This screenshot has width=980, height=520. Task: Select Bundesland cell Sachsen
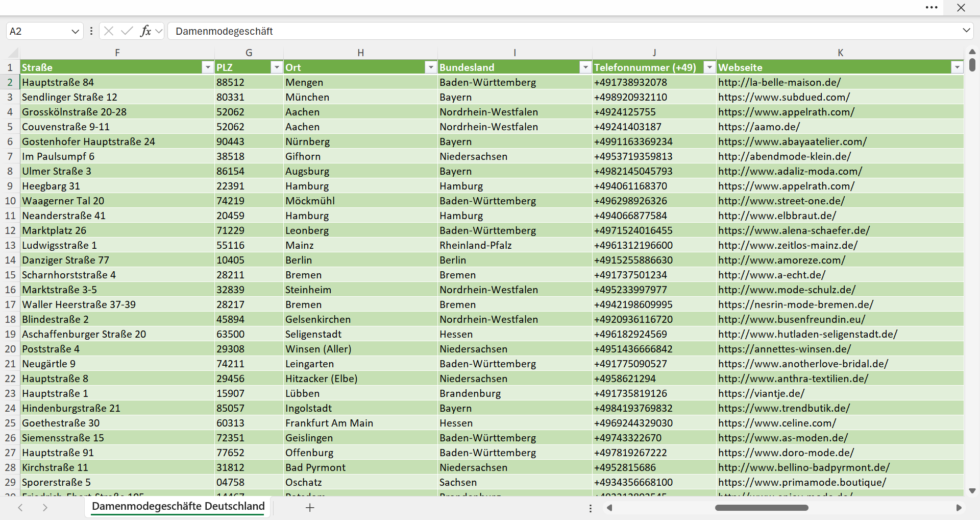tap(515, 482)
